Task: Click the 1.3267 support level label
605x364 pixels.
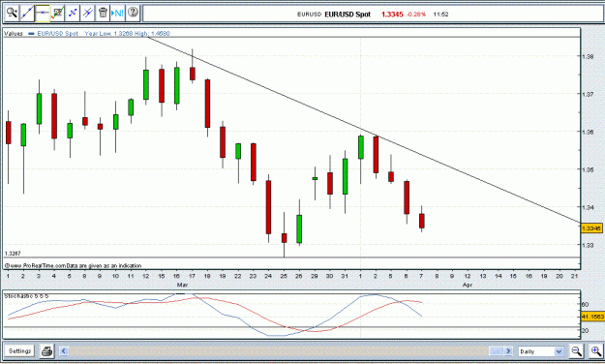Action: click(x=13, y=254)
